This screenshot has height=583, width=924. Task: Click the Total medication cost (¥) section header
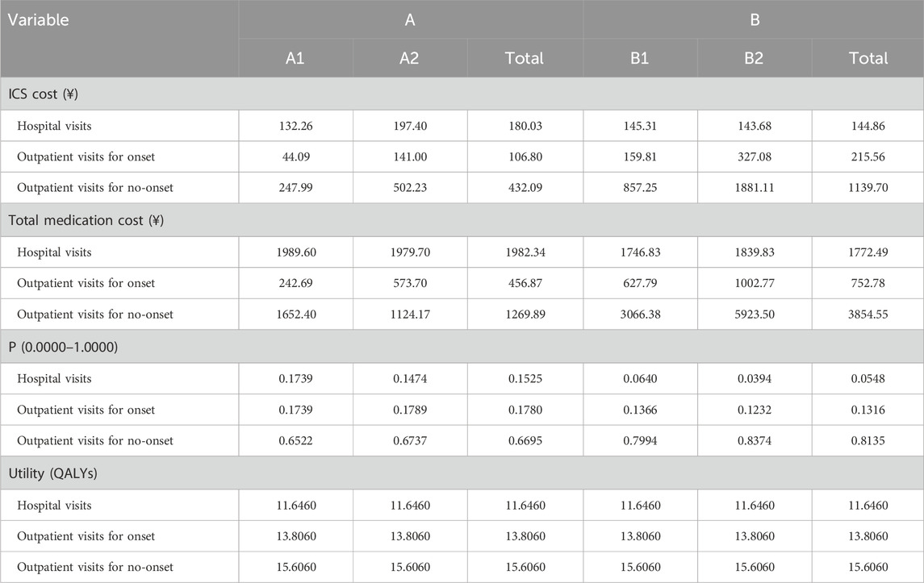coord(86,220)
